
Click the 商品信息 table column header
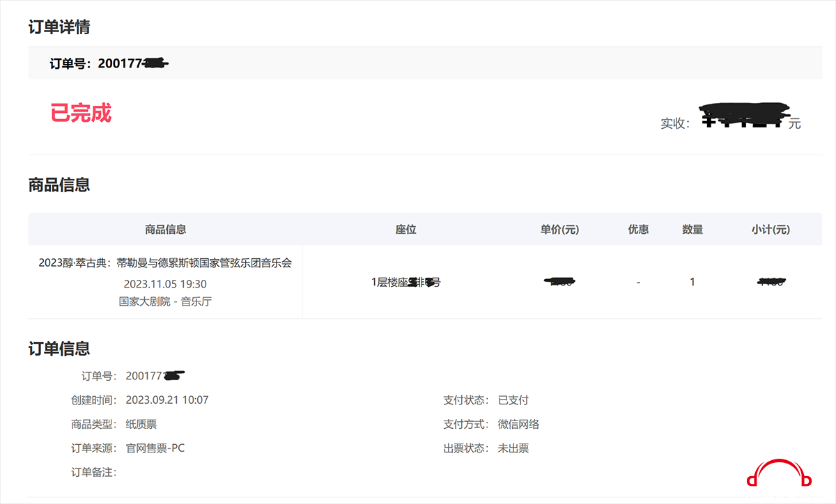click(166, 229)
